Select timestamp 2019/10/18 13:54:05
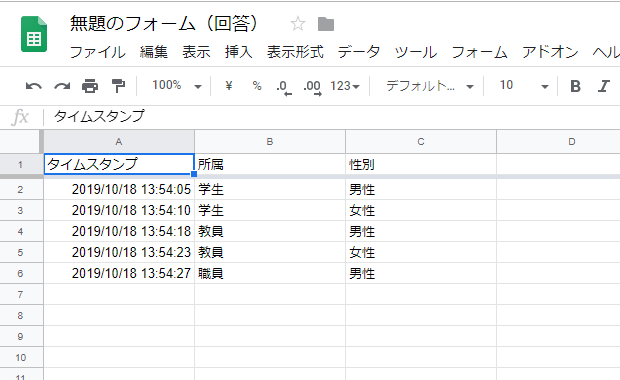Viewport: 620px width, 380px height. pyautogui.click(x=119, y=189)
